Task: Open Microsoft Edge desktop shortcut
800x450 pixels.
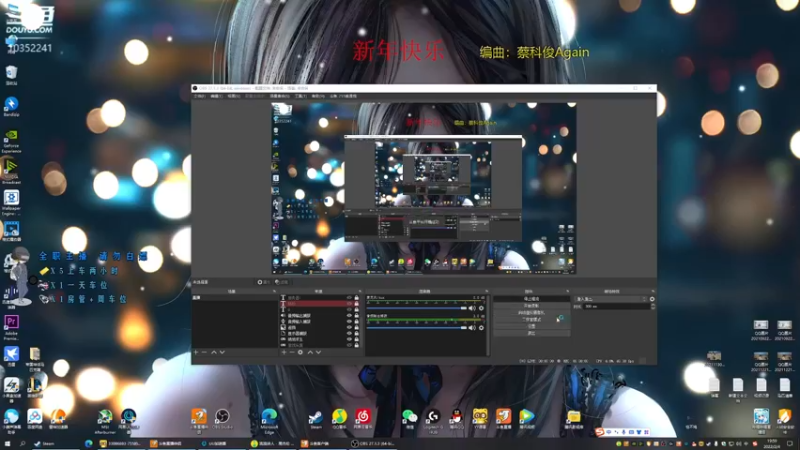Action: (269, 421)
